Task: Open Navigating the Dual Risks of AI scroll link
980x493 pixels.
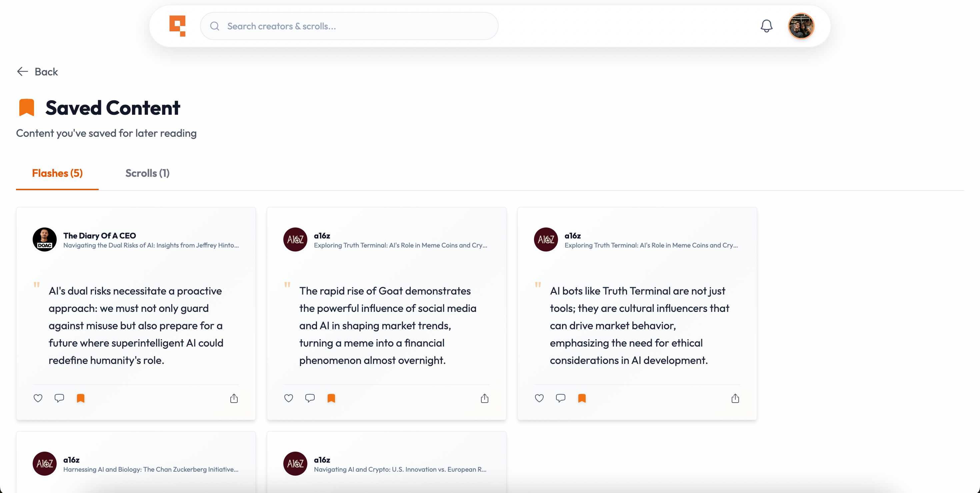Action: coord(151,245)
